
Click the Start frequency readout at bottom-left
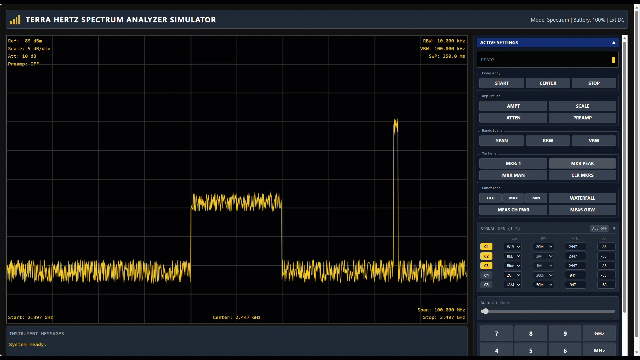pos(31,318)
